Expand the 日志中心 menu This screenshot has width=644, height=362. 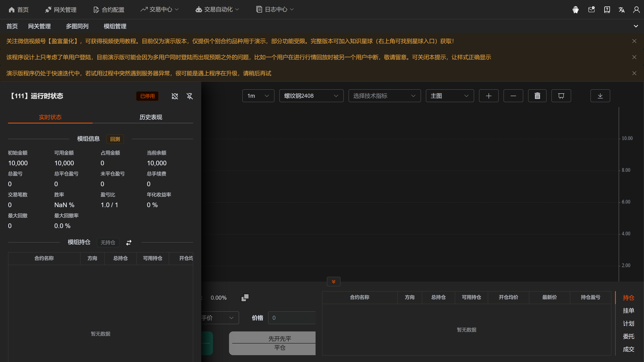pyautogui.click(x=275, y=9)
